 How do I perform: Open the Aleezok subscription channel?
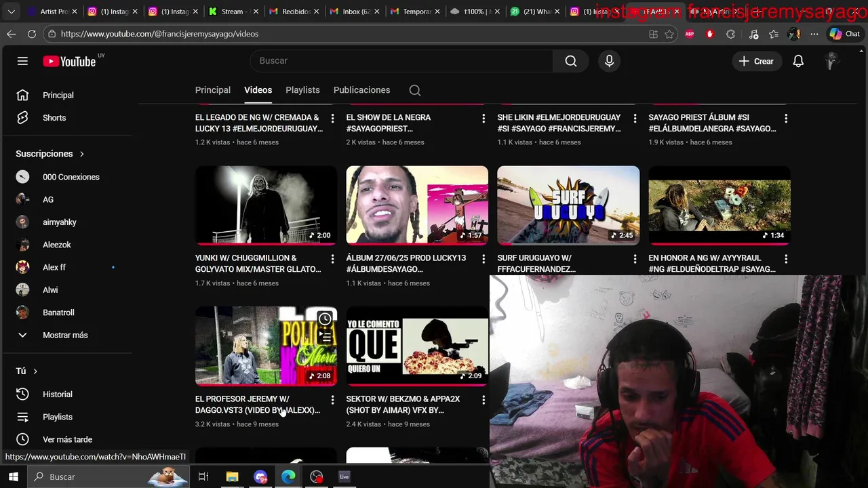(x=57, y=245)
